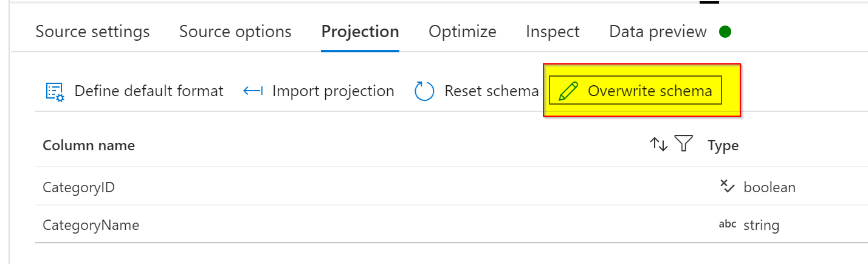Click the Import projection arrow icon

(253, 91)
